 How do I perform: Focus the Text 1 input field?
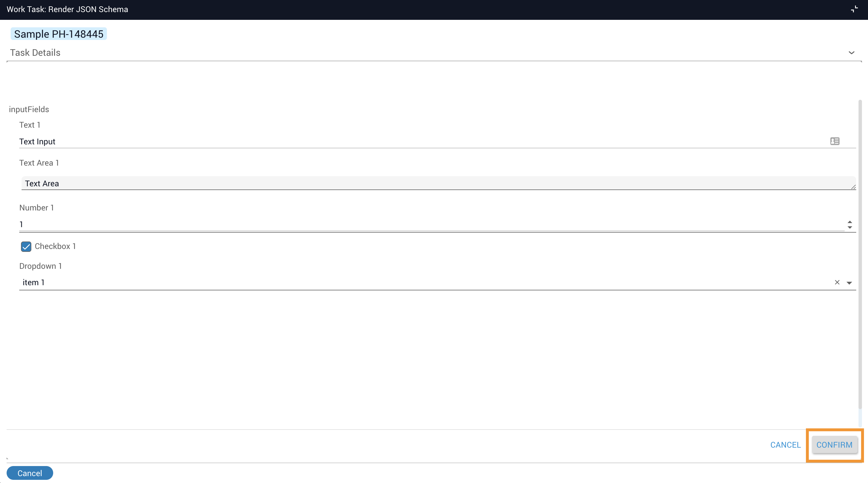(x=404, y=141)
